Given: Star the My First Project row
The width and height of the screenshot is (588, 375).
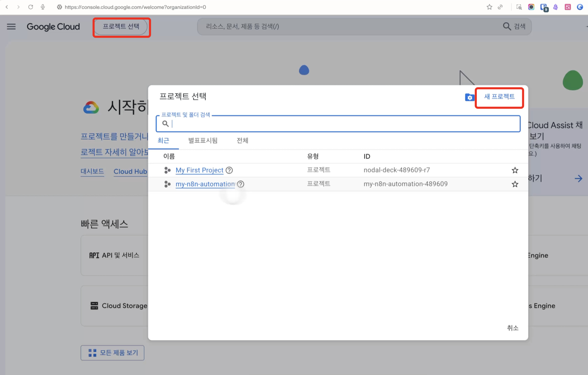Looking at the screenshot, I should (515, 170).
